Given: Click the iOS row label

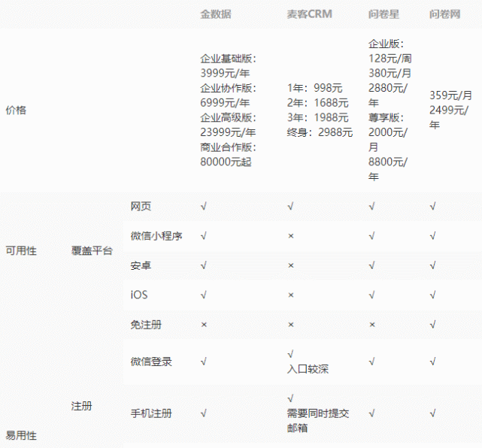Looking at the screenshot, I should [x=139, y=295].
